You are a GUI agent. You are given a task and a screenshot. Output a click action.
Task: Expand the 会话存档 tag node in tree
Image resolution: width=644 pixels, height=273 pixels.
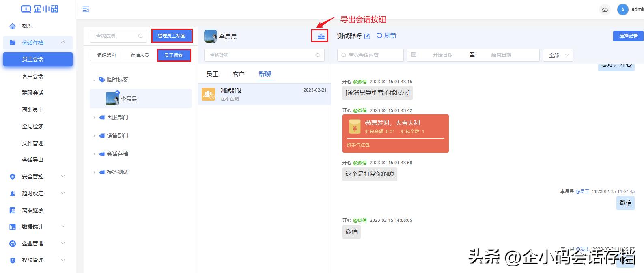pos(94,154)
